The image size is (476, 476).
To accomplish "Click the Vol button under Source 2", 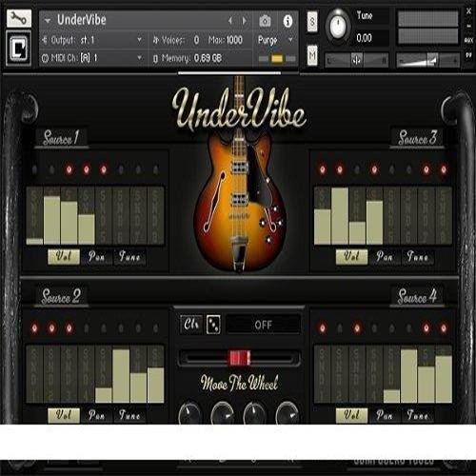I will click(64, 415).
